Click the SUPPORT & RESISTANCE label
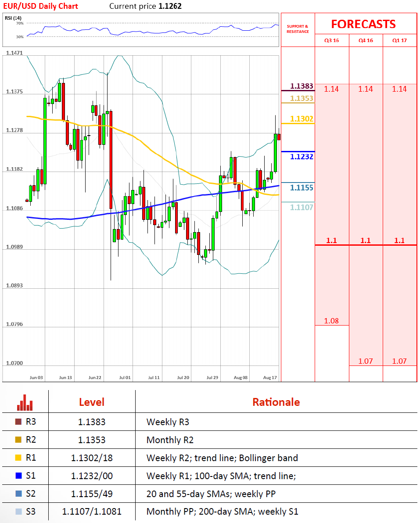Viewport: 420px width, 523px height. pos(298,29)
